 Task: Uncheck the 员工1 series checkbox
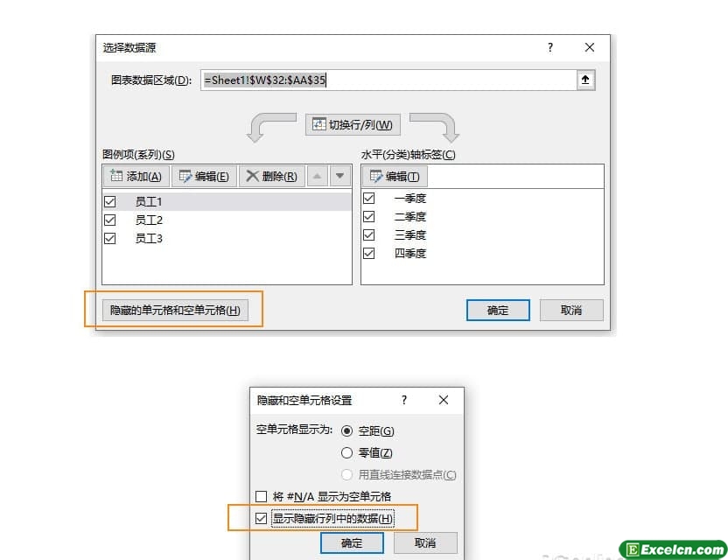110,201
